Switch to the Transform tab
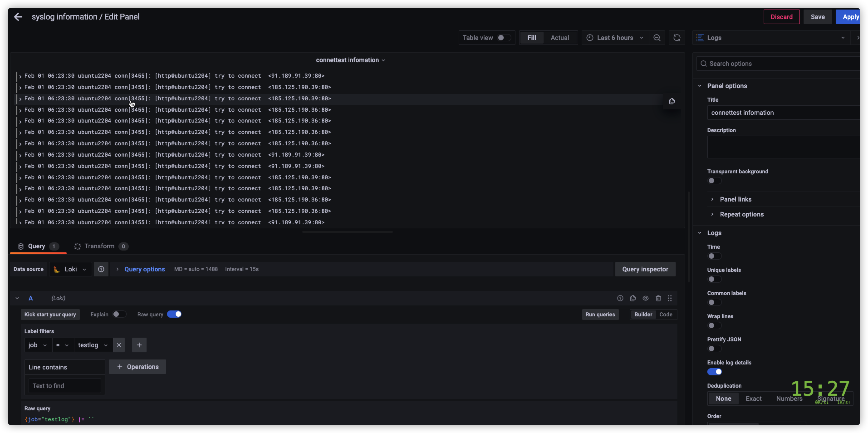This screenshot has height=433, width=868. (x=100, y=246)
